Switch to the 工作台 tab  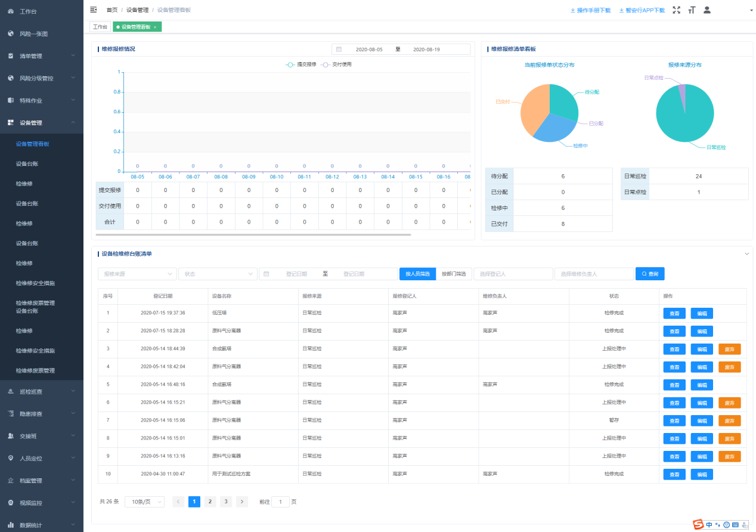[x=100, y=27]
